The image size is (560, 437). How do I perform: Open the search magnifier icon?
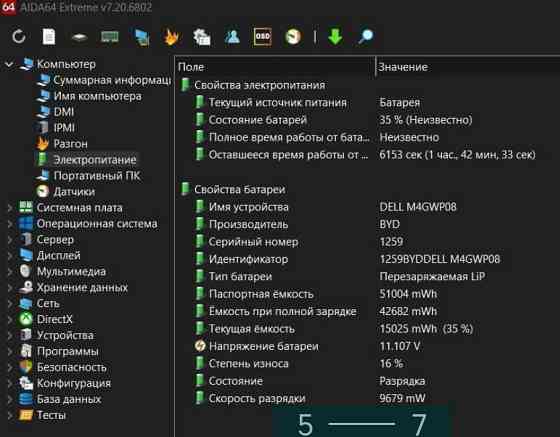366,36
